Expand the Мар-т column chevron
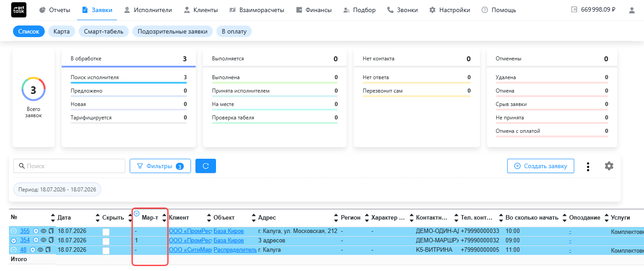644x271 pixels. pyautogui.click(x=137, y=213)
